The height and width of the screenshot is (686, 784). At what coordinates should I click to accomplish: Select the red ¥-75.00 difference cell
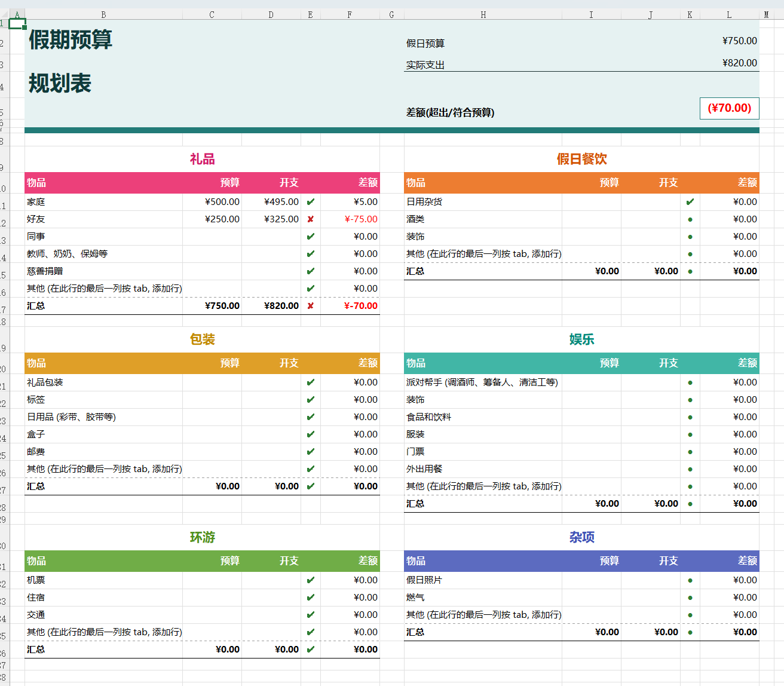[350, 219]
